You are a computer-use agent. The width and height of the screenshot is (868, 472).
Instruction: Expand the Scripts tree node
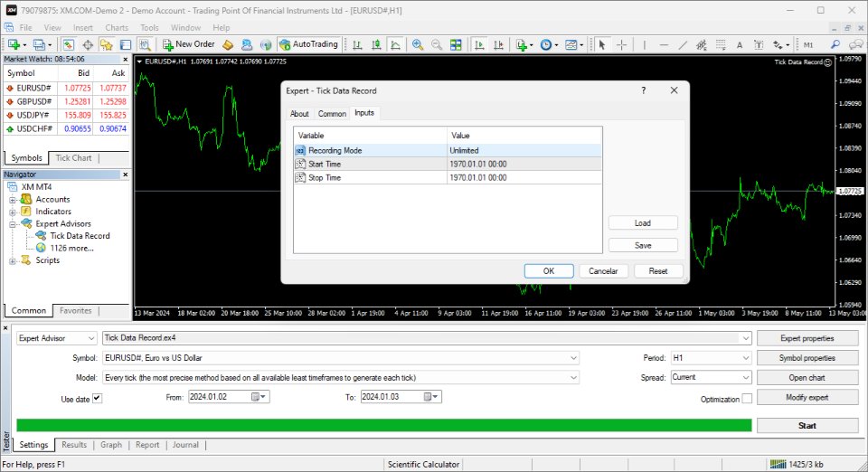[x=12, y=260]
